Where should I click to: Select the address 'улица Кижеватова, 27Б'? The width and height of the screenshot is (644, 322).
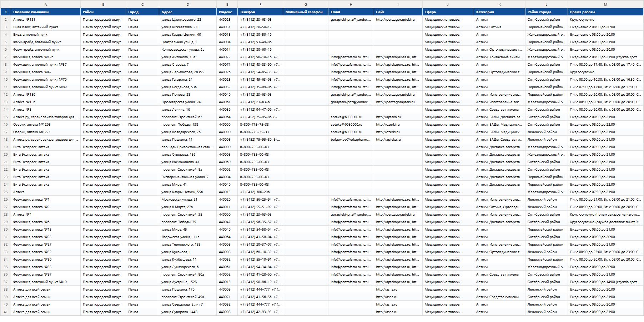pos(188,27)
